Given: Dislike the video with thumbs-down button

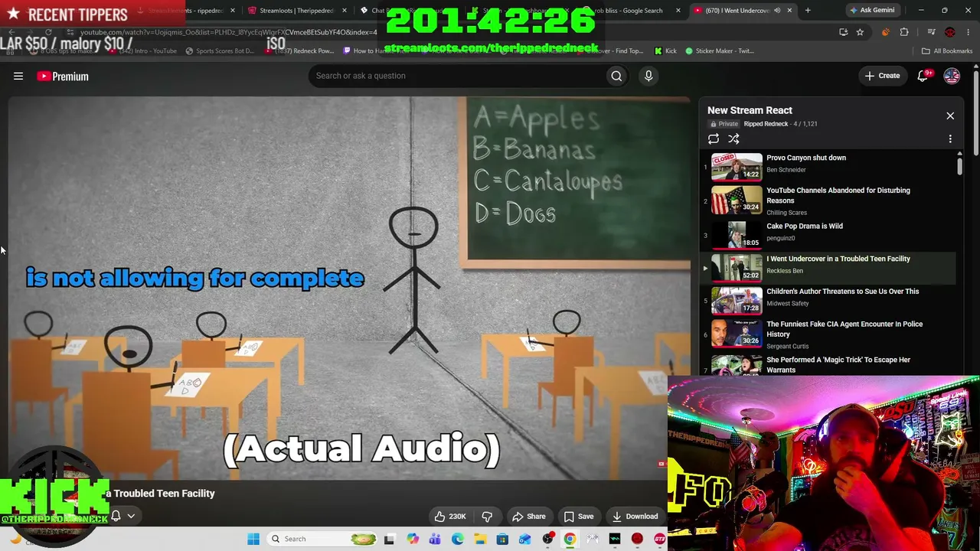Looking at the screenshot, I should (487, 517).
